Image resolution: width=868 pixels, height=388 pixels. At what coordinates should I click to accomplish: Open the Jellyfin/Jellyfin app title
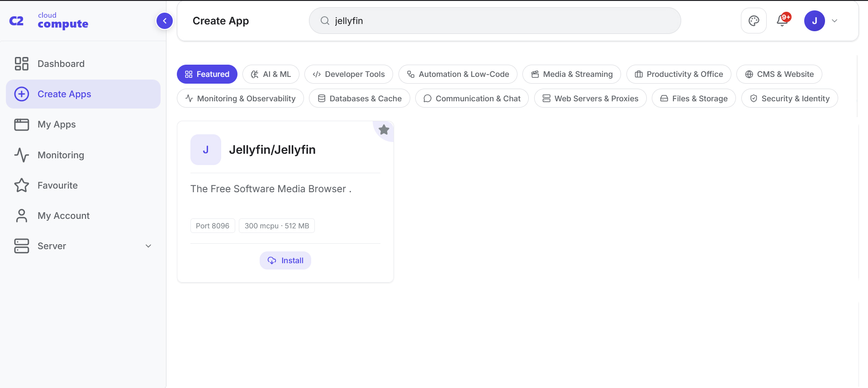click(x=272, y=150)
